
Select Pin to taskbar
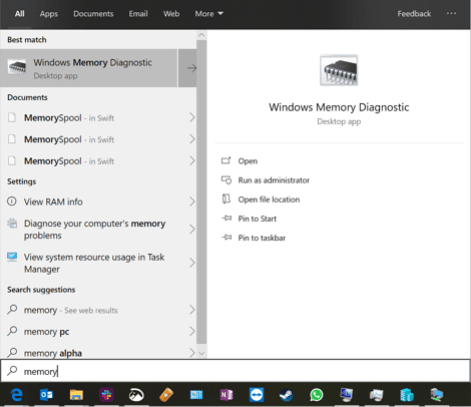click(262, 238)
